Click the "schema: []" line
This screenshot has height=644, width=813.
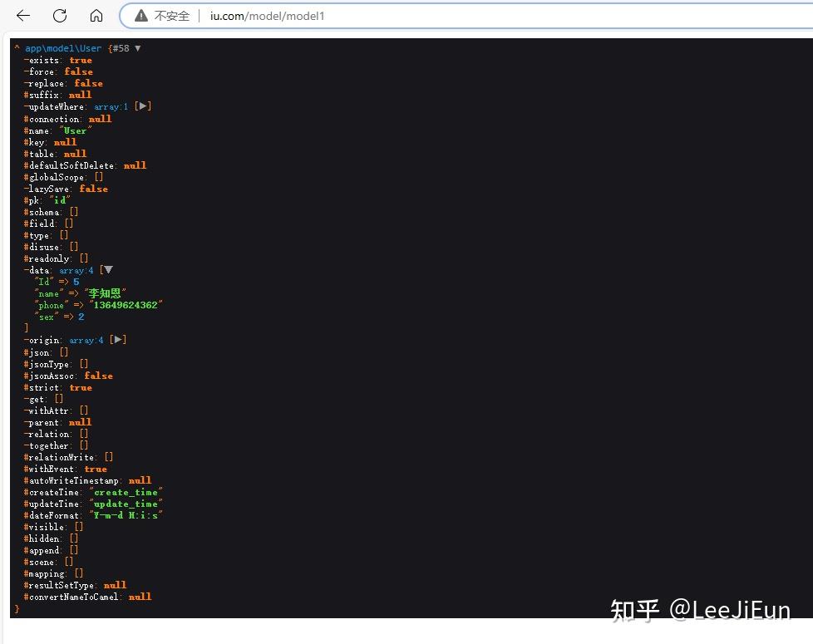coord(51,212)
